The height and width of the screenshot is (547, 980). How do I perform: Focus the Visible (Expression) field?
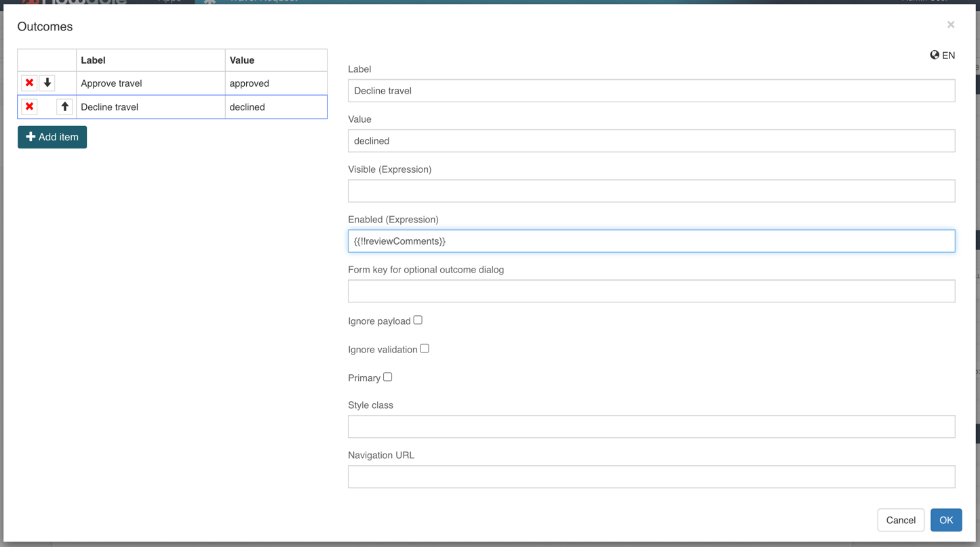pyautogui.click(x=651, y=191)
